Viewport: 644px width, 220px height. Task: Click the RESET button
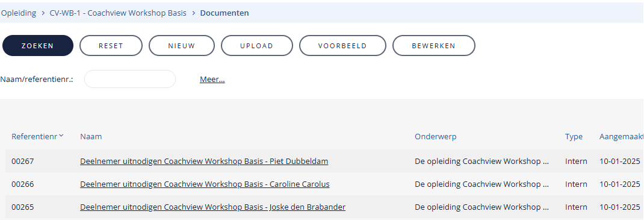click(111, 46)
